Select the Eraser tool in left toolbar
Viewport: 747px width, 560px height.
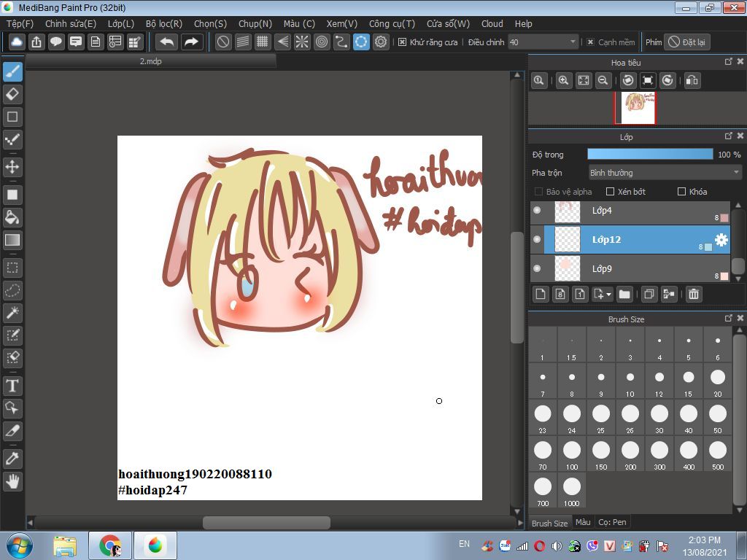(12, 94)
